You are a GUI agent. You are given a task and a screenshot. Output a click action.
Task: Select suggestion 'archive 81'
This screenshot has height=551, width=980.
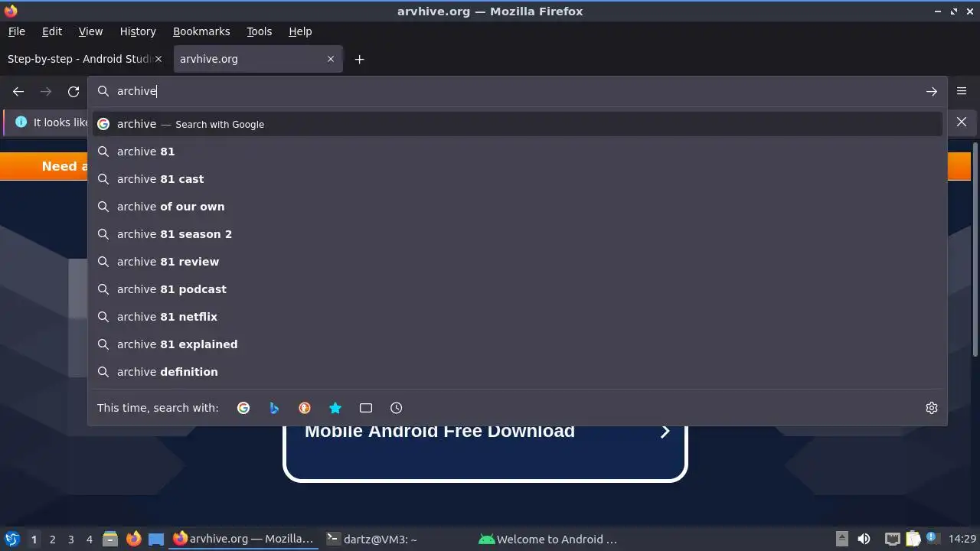click(x=517, y=152)
